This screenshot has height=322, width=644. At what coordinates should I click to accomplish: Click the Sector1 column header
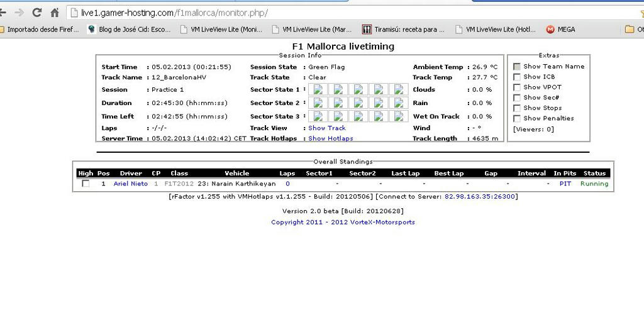click(x=319, y=174)
